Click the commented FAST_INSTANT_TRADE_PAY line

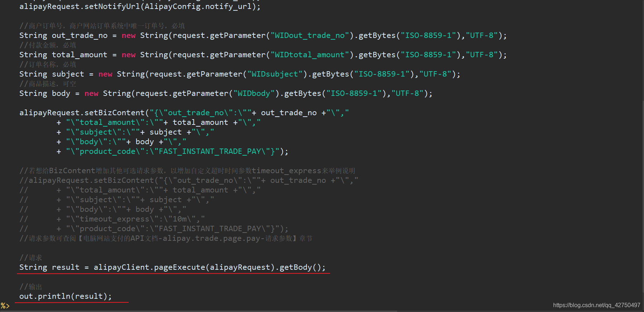pos(154,229)
